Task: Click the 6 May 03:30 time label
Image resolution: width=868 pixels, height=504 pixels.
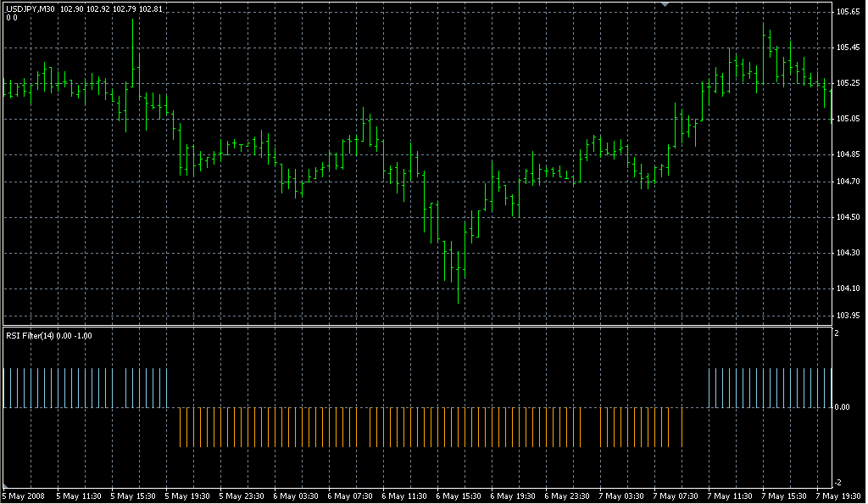Action: [x=296, y=496]
